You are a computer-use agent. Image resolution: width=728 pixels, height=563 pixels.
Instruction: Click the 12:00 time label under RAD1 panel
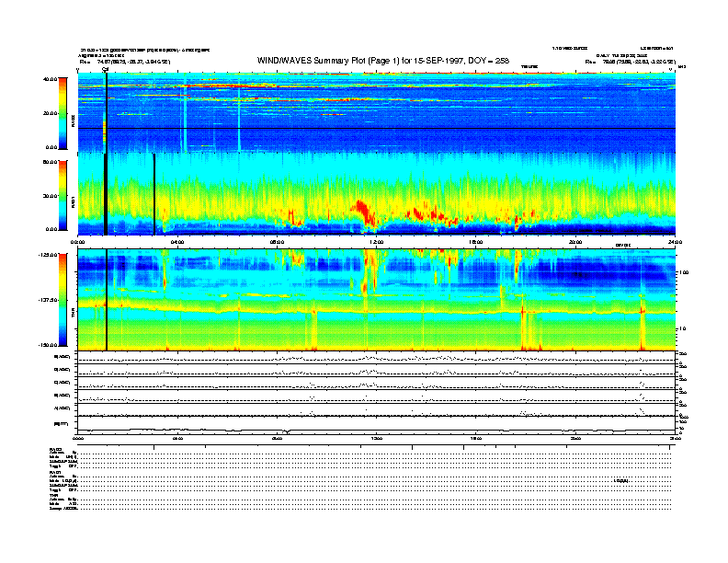coord(376,242)
